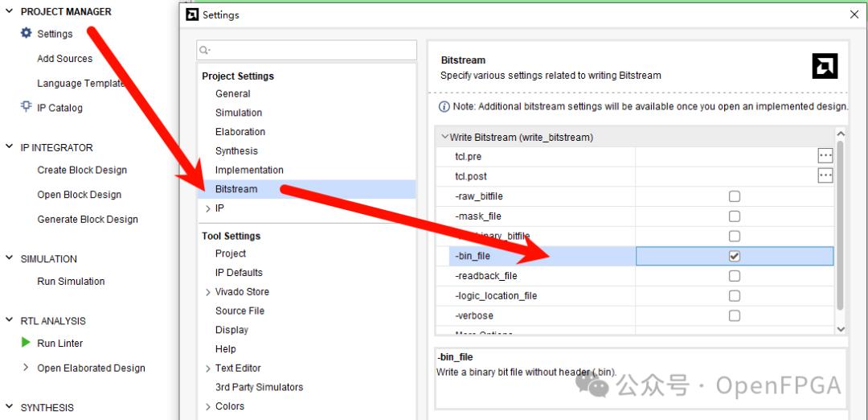Toggle the -readback_file checkbox
The height and width of the screenshot is (420, 868).
734,276
